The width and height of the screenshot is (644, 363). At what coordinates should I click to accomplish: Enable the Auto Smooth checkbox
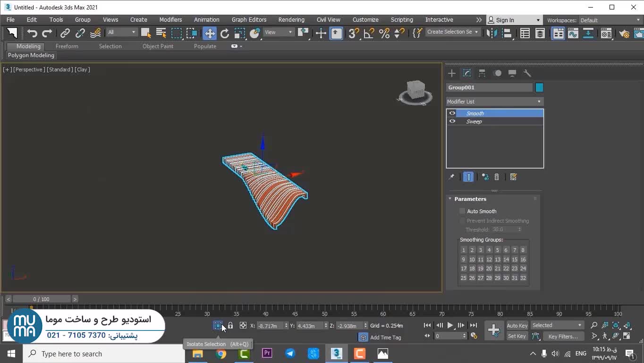[462, 211]
